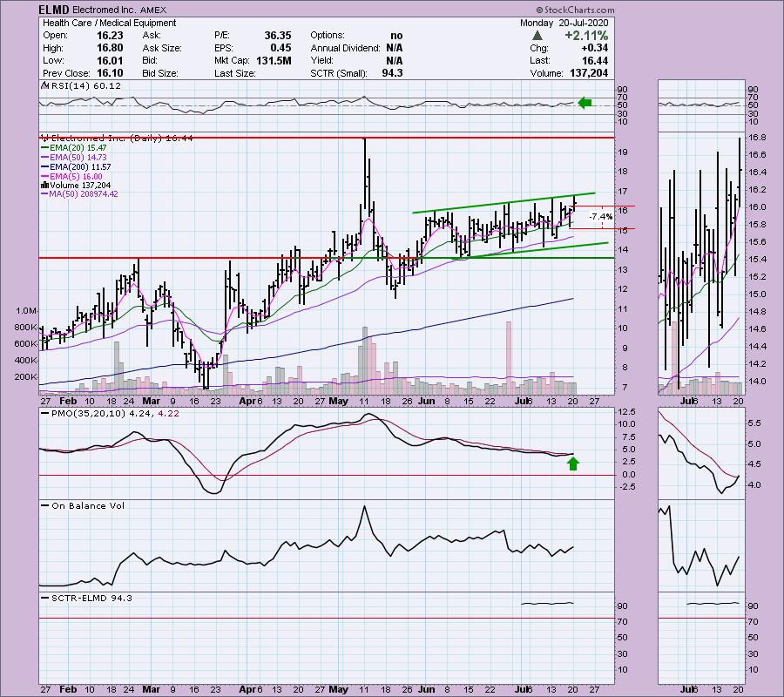The image size is (784, 697).
Task: Click the -7.4% annotation on the price chart
Action: click(x=601, y=216)
